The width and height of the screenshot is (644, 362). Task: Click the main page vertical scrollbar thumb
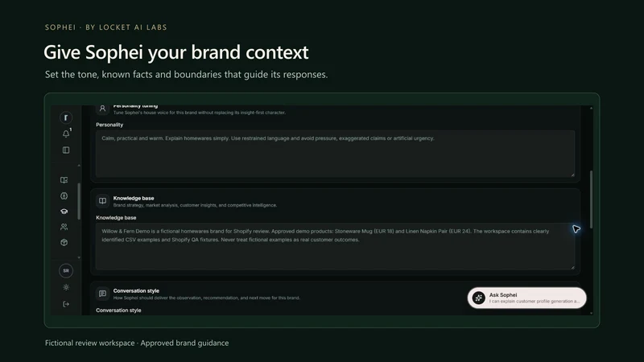click(x=592, y=200)
